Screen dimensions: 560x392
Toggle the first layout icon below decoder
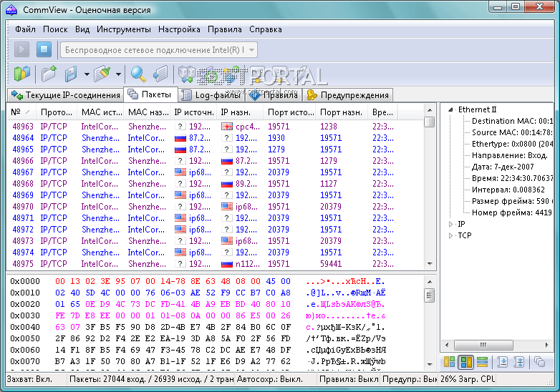449,362
